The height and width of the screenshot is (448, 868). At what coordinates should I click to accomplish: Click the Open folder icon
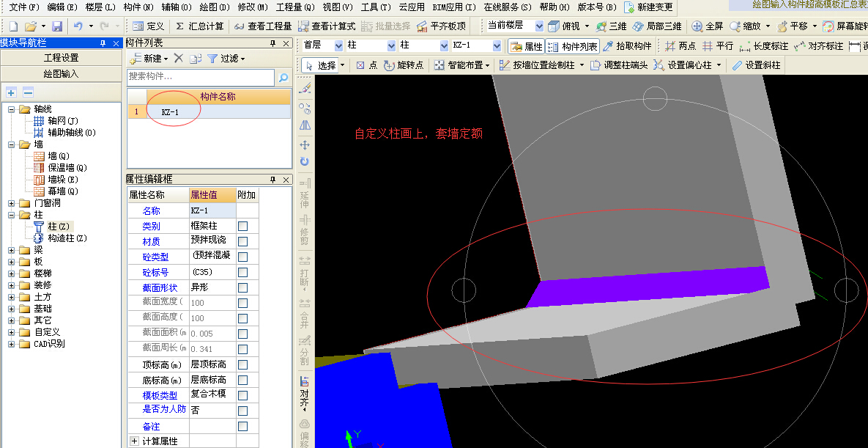click(30, 26)
